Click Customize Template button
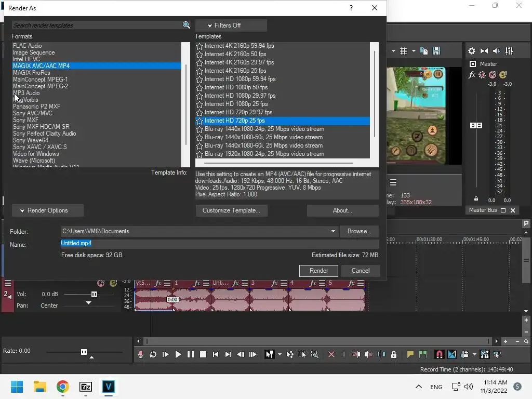This screenshot has width=532, height=399. [x=231, y=210]
